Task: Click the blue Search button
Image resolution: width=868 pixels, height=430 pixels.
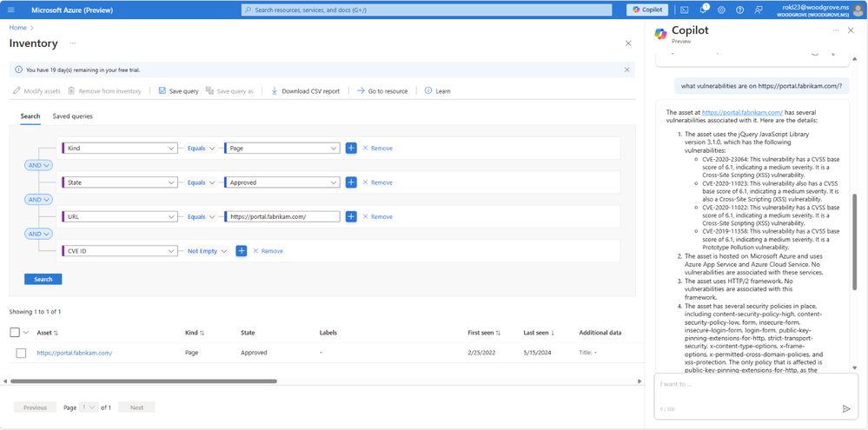Action: [43, 280]
